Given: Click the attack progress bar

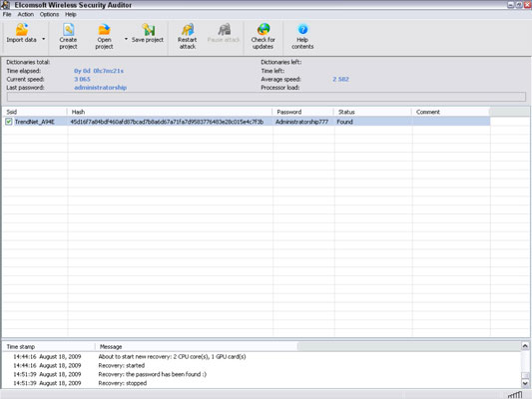Looking at the screenshot, I should tap(266, 97).
